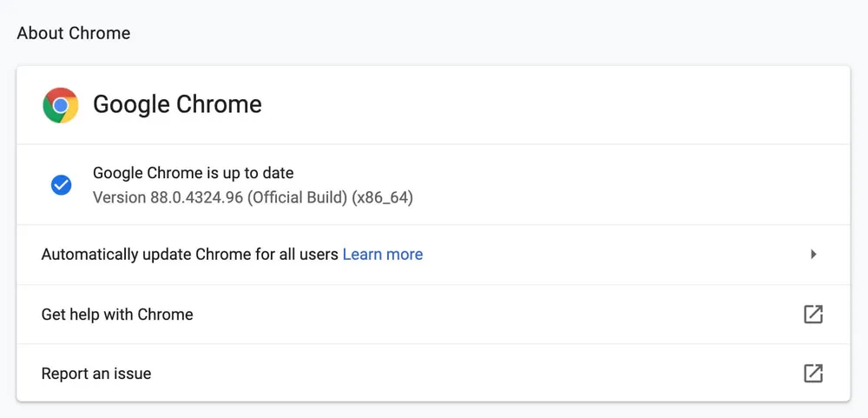Open the Learn more link
The image size is (868, 418).
pyautogui.click(x=383, y=255)
